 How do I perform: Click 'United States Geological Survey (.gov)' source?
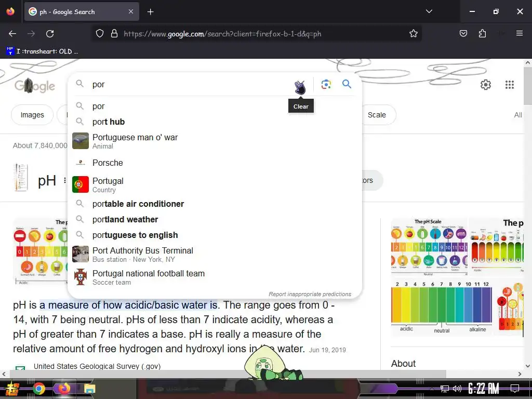point(97,366)
